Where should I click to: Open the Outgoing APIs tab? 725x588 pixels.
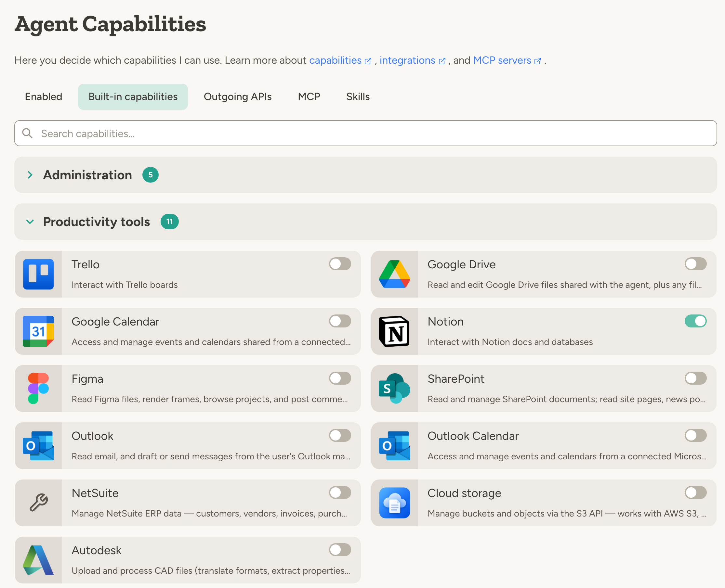coord(238,97)
